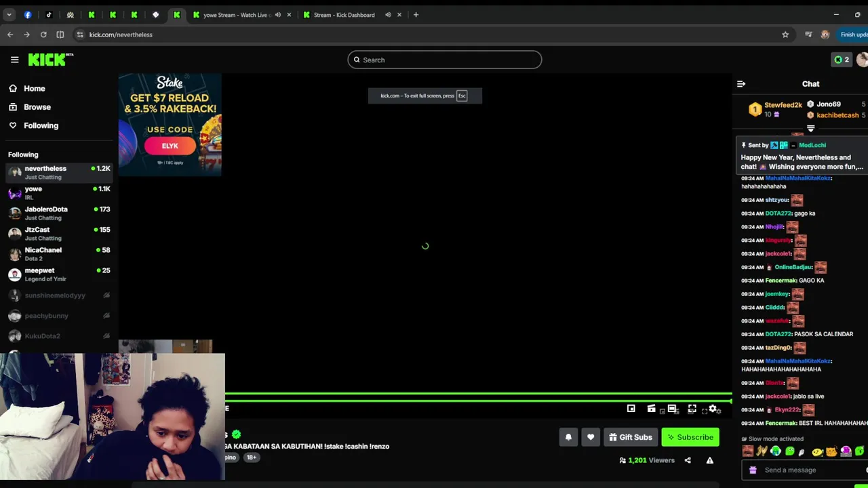Click the browser back arrow
The image size is (868, 488).
10,35
